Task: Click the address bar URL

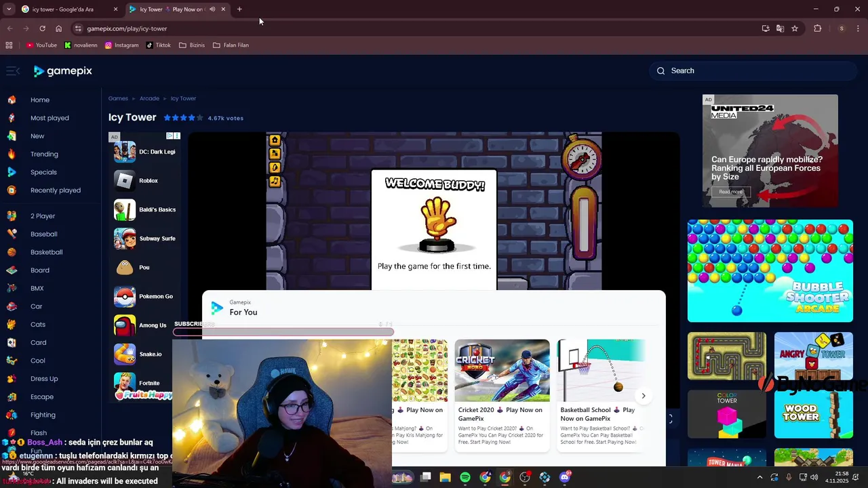Action: (127, 28)
